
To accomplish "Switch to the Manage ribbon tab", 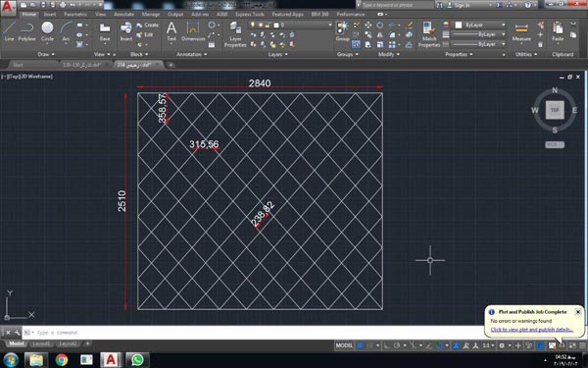I will click(x=151, y=15).
